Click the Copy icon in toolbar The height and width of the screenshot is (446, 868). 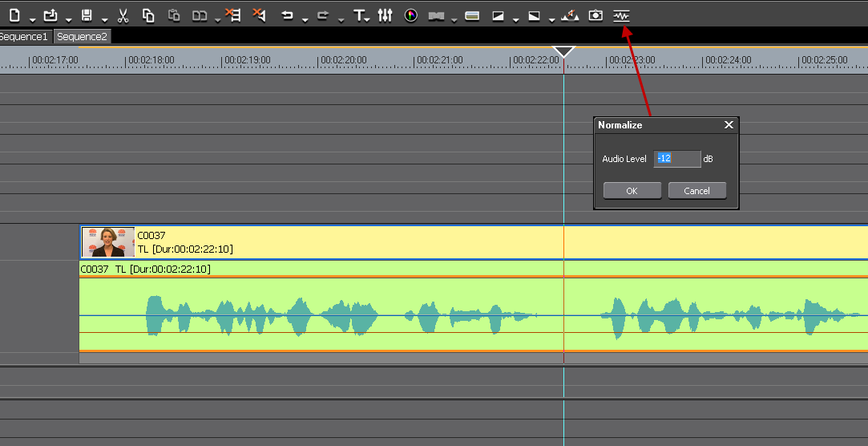point(148,15)
